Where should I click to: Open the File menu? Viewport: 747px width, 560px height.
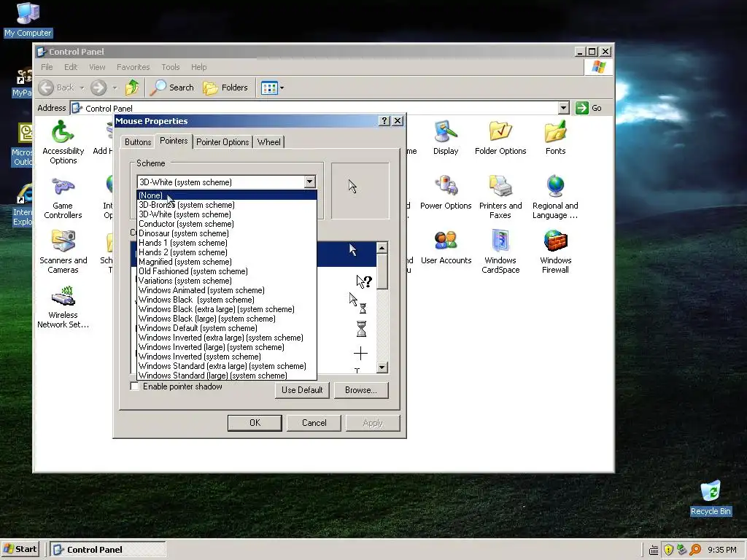click(x=47, y=67)
